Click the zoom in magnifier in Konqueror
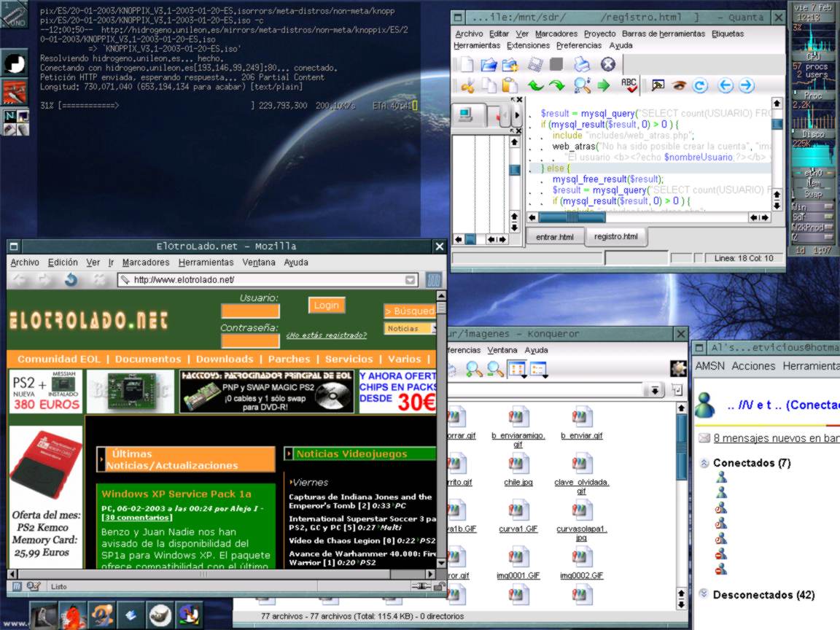840x630 pixels. (474, 370)
